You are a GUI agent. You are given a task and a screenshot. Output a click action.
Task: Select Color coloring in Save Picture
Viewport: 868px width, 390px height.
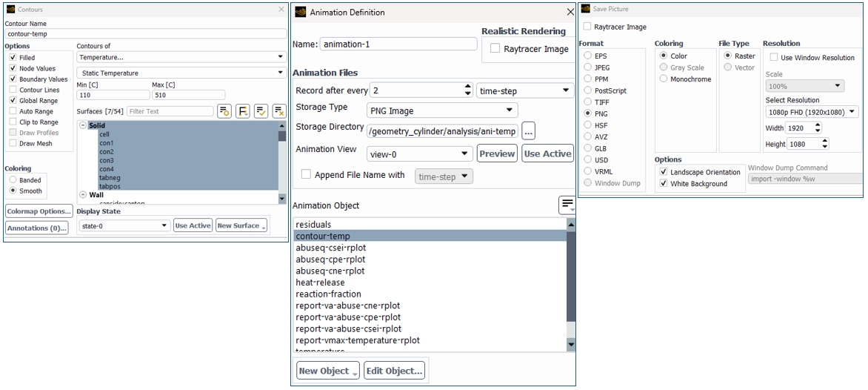pyautogui.click(x=663, y=56)
